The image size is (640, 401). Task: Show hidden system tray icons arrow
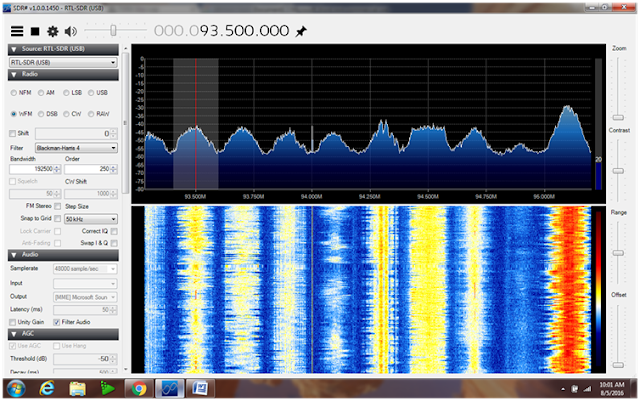pos(563,390)
